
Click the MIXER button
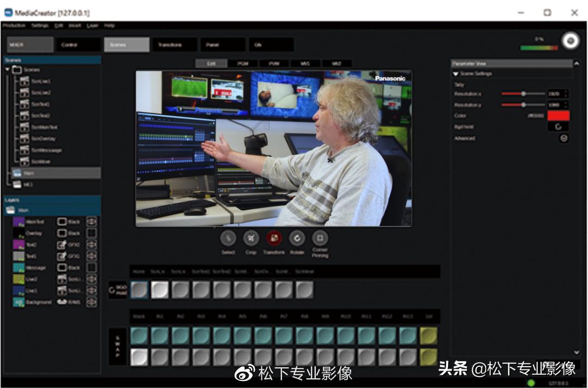pyautogui.click(x=30, y=45)
